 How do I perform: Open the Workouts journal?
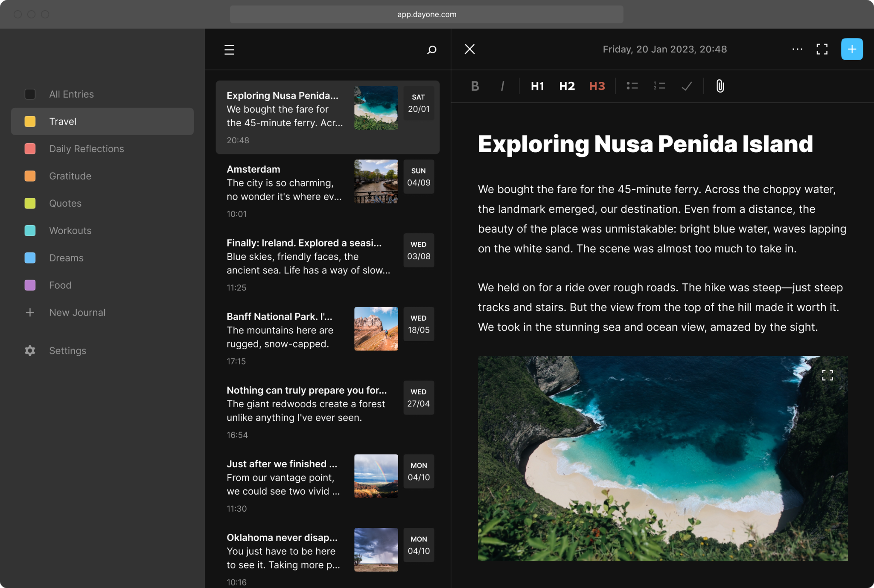click(x=102, y=231)
